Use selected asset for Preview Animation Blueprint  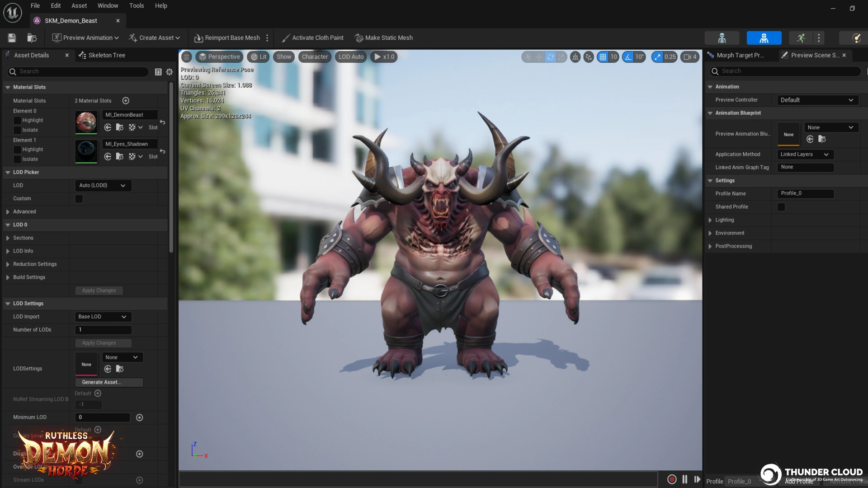810,139
